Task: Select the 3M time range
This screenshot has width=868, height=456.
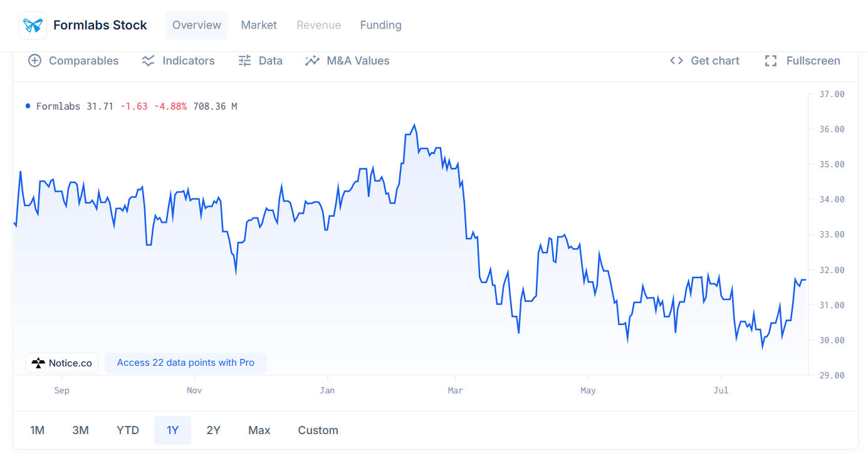Action: click(80, 430)
